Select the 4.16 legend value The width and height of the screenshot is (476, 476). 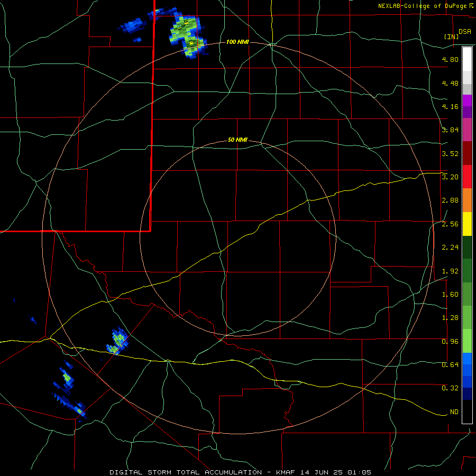coord(450,106)
